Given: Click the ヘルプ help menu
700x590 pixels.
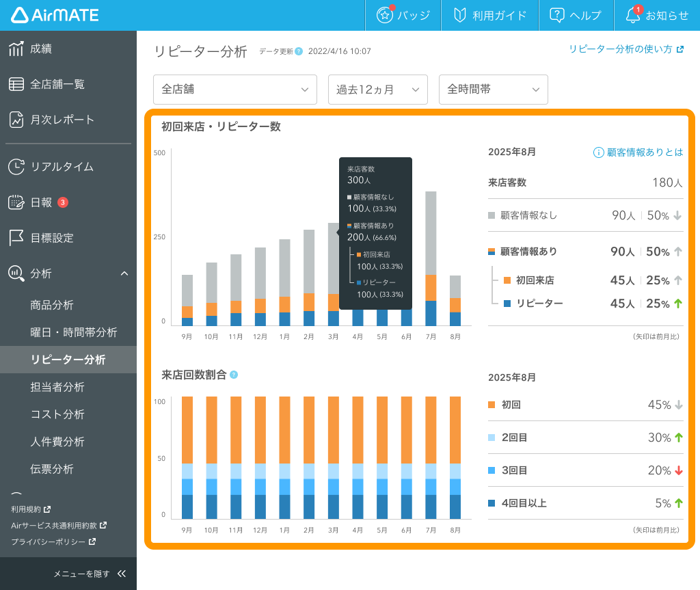Looking at the screenshot, I should 576,15.
